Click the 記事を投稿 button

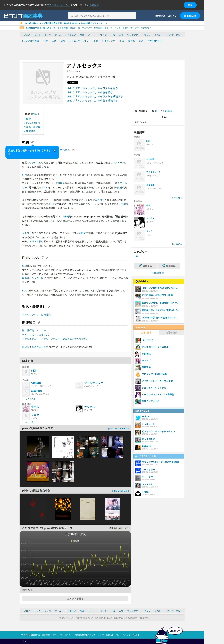click(x=190, y=16)
